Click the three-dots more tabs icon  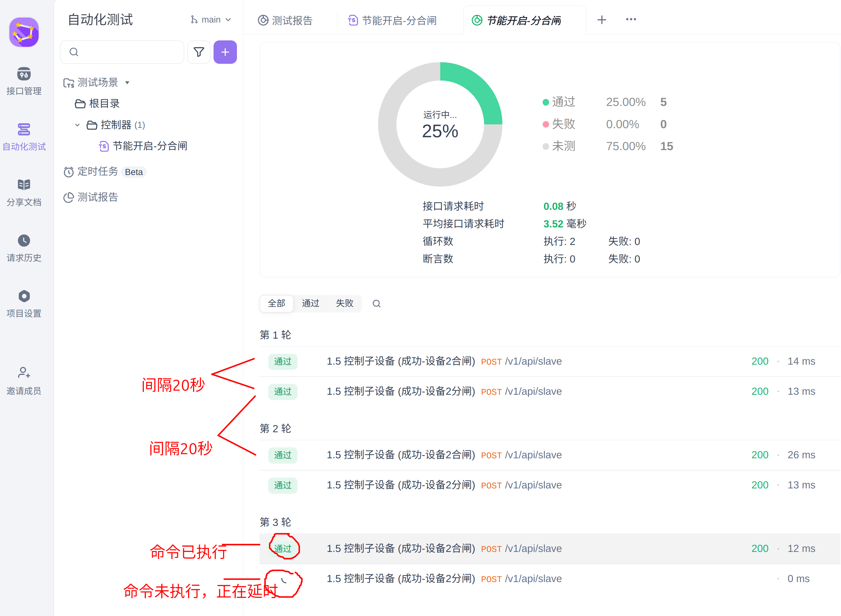(631, 19)
